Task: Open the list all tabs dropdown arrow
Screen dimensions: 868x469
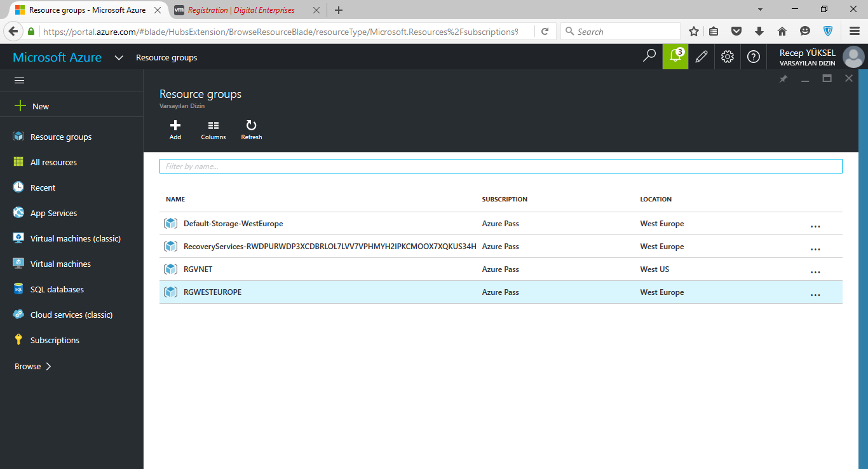Action: (761, 10)
